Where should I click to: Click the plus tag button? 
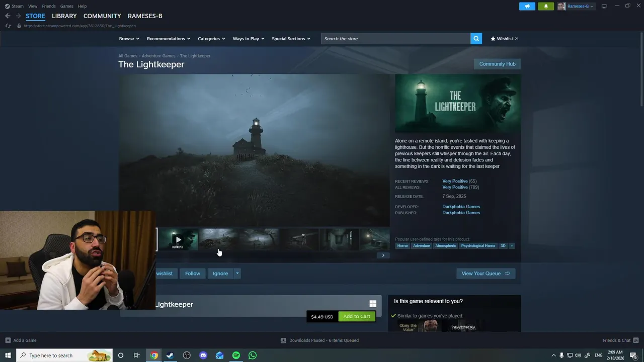512,246
